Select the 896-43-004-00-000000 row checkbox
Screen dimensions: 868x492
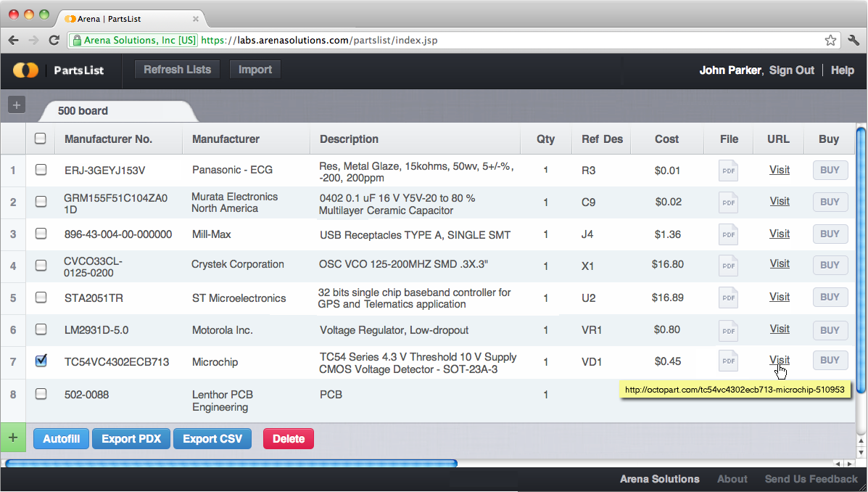(x=41, y=233)
